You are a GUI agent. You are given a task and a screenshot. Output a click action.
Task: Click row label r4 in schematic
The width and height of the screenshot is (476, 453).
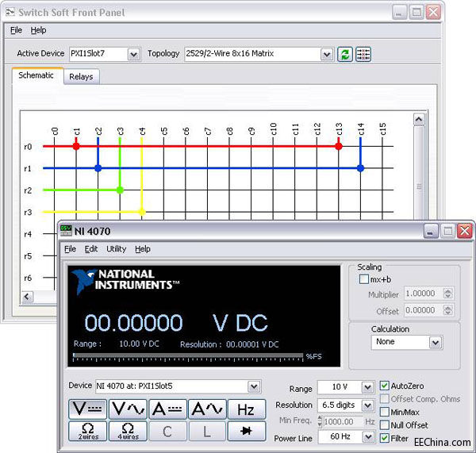28,234
